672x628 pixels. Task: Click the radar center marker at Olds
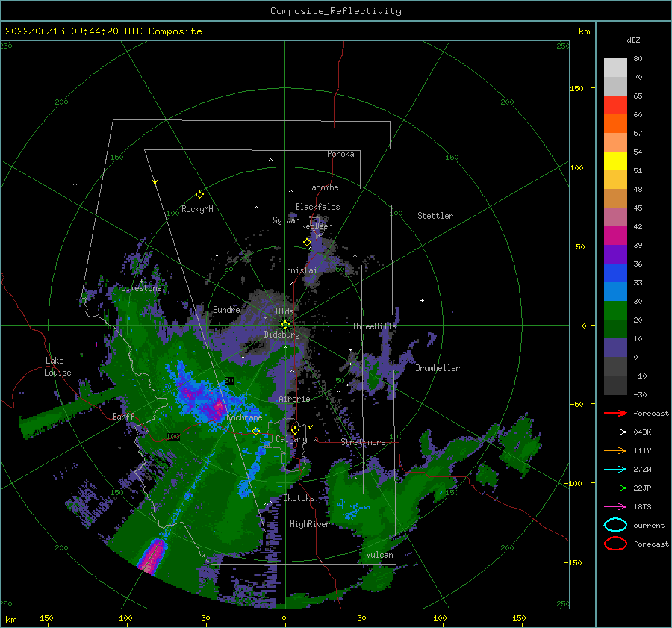[285, 325]
